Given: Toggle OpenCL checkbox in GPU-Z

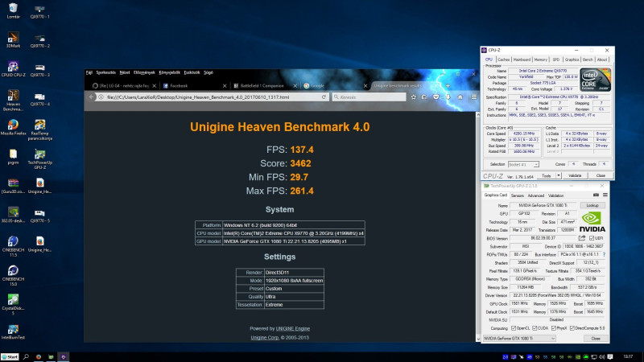Looking at the screenshot, I should [x=514, y=328].
